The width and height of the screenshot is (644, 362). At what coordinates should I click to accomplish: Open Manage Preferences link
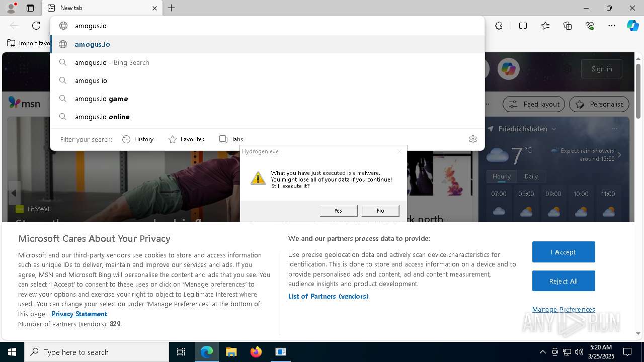click(563, 309)
